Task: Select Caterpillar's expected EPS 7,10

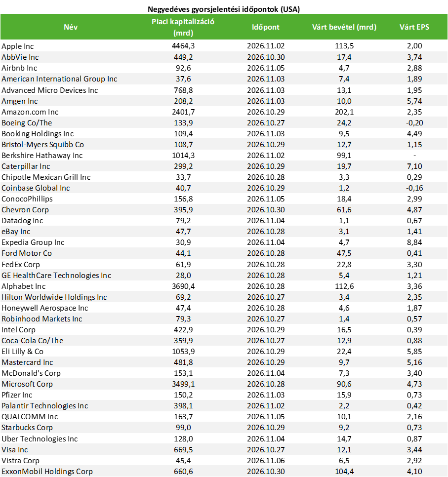Action: click(414, 166)
